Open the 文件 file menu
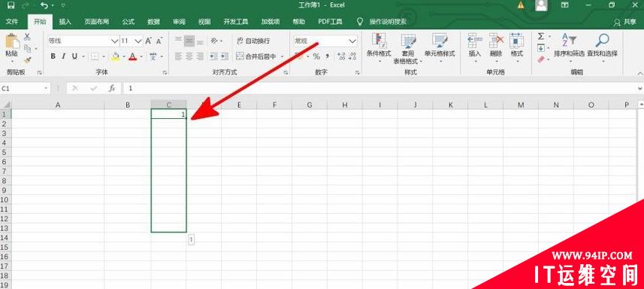 [12, 22]
